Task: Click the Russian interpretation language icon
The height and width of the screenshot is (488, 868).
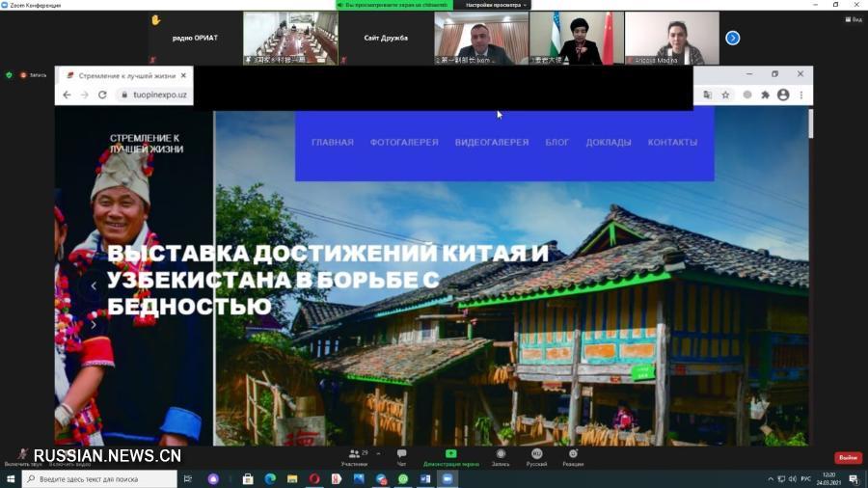Action: (x=536, y=456)
